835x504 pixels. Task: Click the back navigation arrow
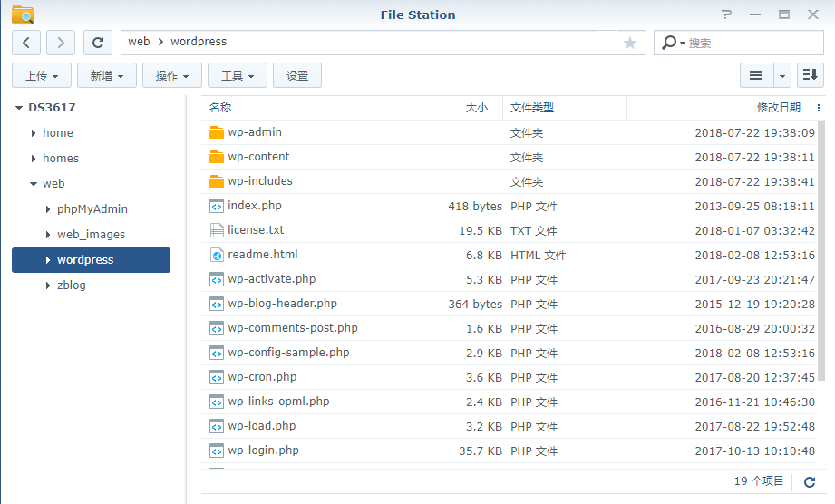pos(26,43)
